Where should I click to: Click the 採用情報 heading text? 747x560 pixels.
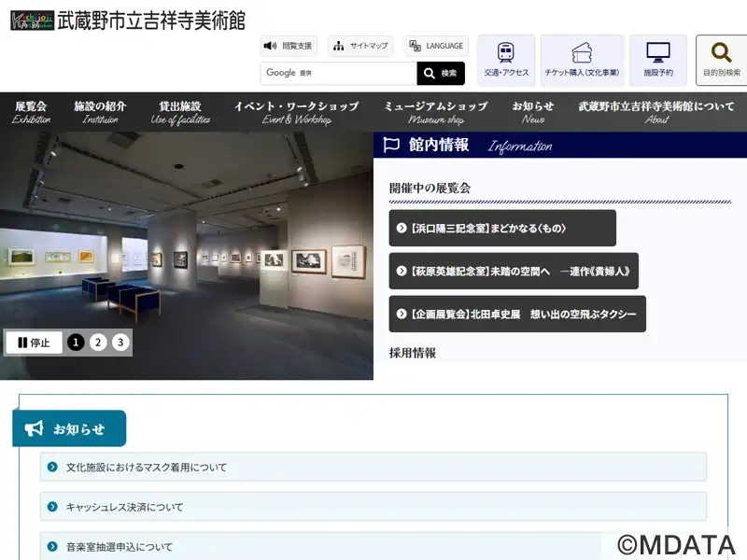tap(413, 353)
